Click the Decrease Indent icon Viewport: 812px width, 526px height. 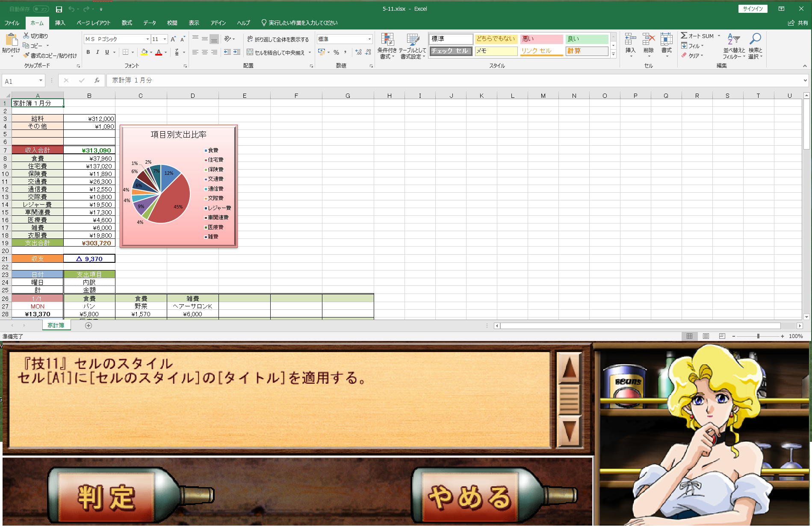click(x=227, y=52)
